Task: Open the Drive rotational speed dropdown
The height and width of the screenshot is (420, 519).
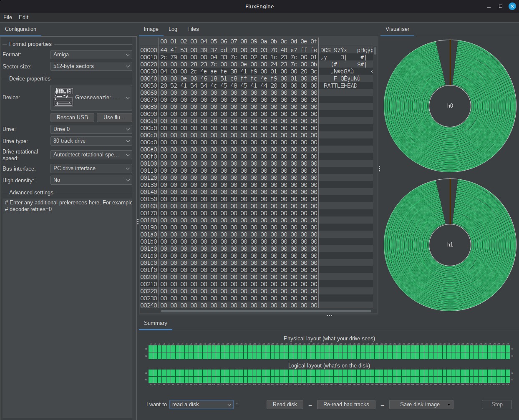Action: coord(91,155)
